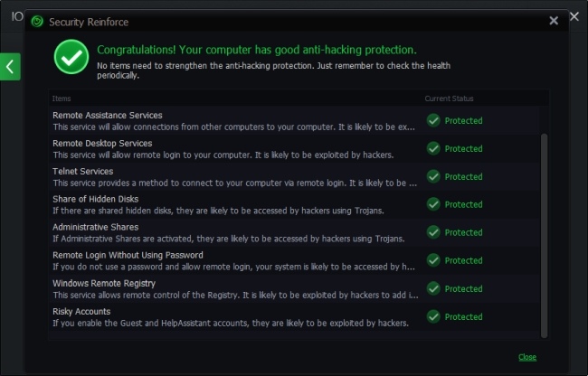The image size is (588, 376).
Task: Click Protected checkmark icon for Windows Remote Registry
Action: coord(433,288)
